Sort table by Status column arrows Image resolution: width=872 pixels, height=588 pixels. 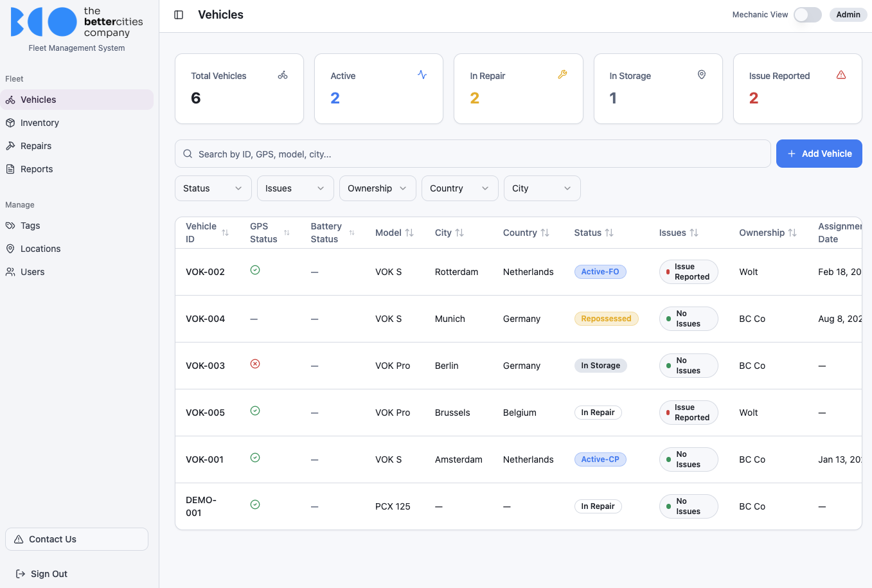pos(609,233)
